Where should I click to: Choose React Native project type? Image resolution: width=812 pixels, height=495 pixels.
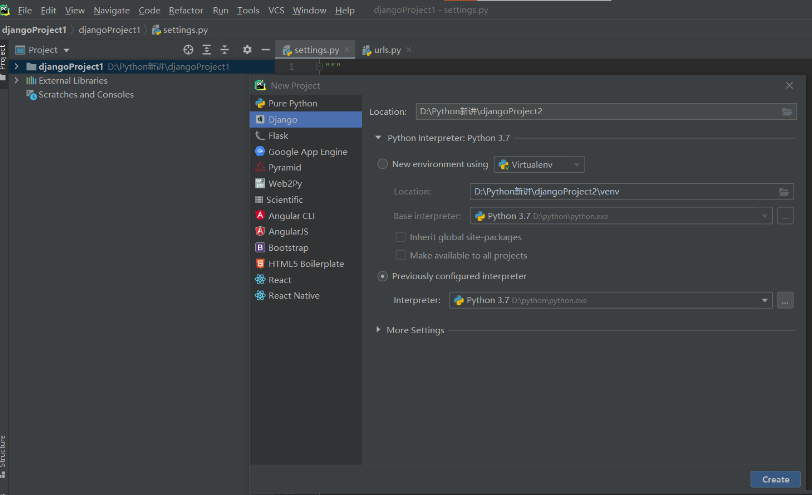(x=306, y=296)
